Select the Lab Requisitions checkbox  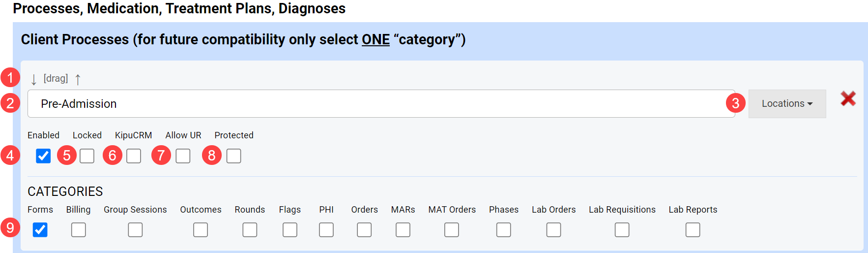coord(622,230)
